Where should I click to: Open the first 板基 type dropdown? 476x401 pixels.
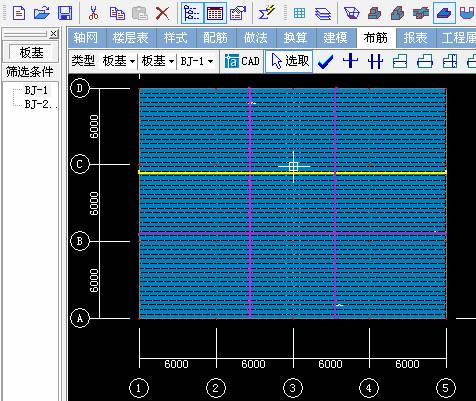[118, 61]
